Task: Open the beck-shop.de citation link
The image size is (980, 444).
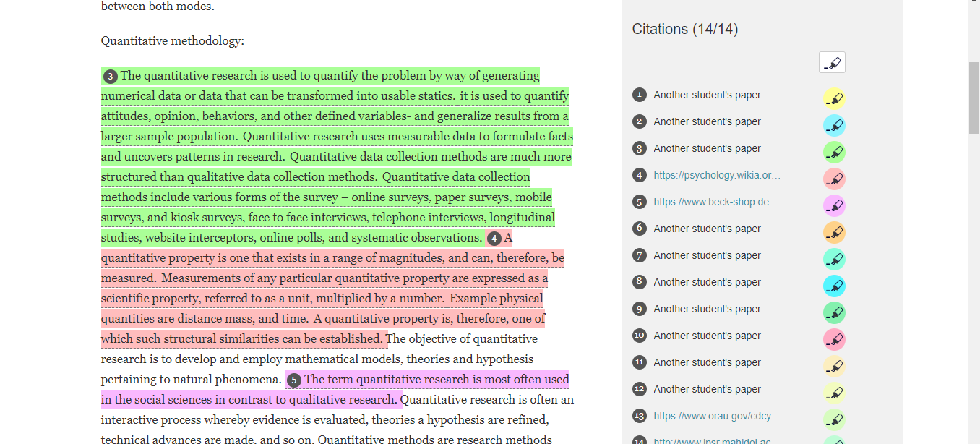Action: pyautogui.click(x=716, y=202)
